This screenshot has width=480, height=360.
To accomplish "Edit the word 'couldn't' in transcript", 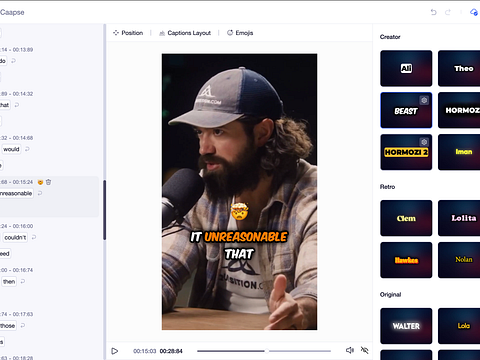I will [x=15, y=237].
